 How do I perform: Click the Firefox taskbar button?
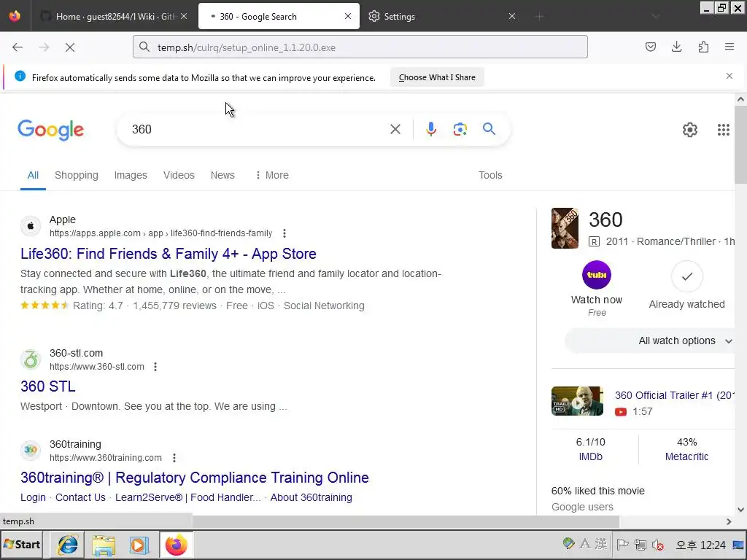tap(177, 545)
